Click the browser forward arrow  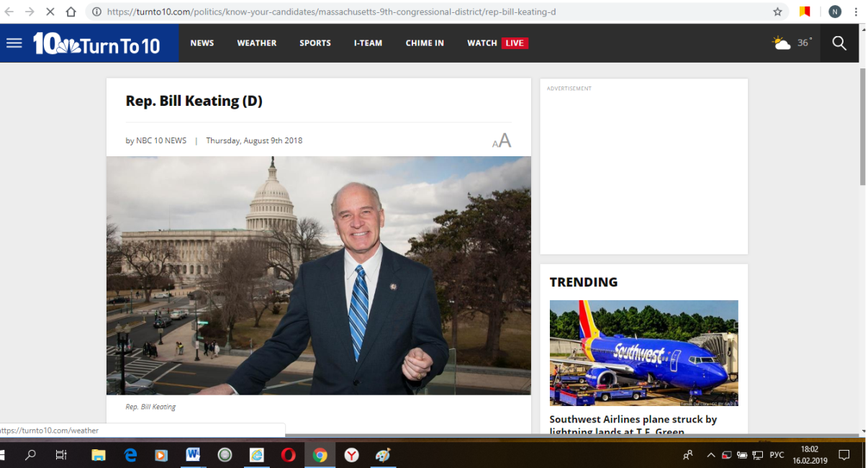[30, 12]
